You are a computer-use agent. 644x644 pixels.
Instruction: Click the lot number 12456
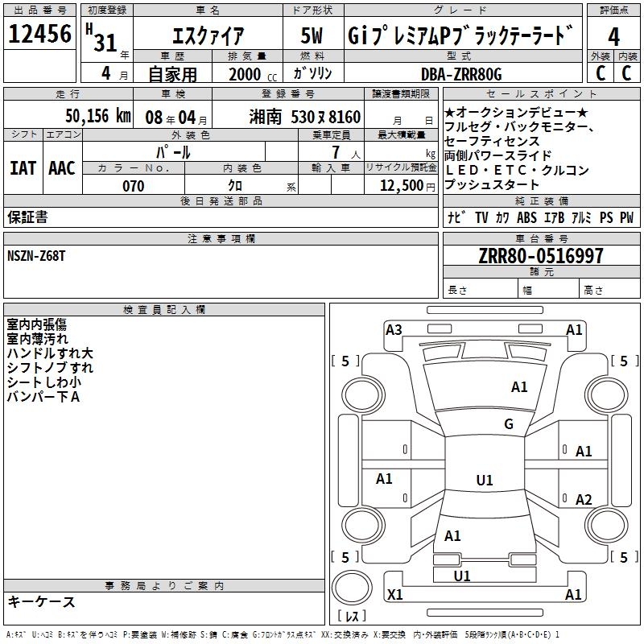coord(40,35)
